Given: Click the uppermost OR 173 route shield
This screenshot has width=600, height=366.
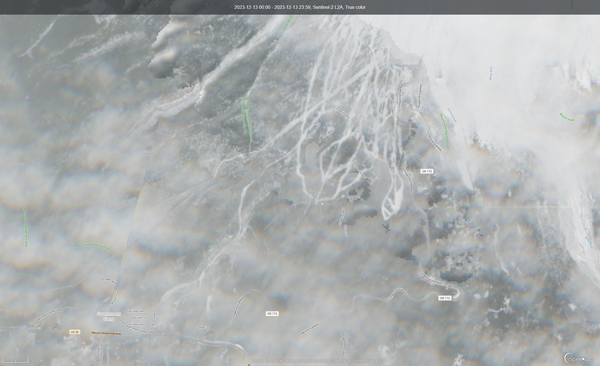Looking at the screenshot, I should 427,171.
